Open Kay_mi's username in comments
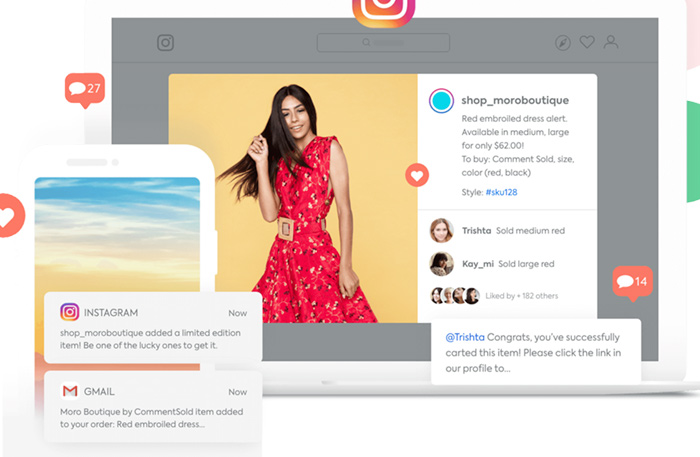This screenshot has height=457, width=700. coord(478,264)
